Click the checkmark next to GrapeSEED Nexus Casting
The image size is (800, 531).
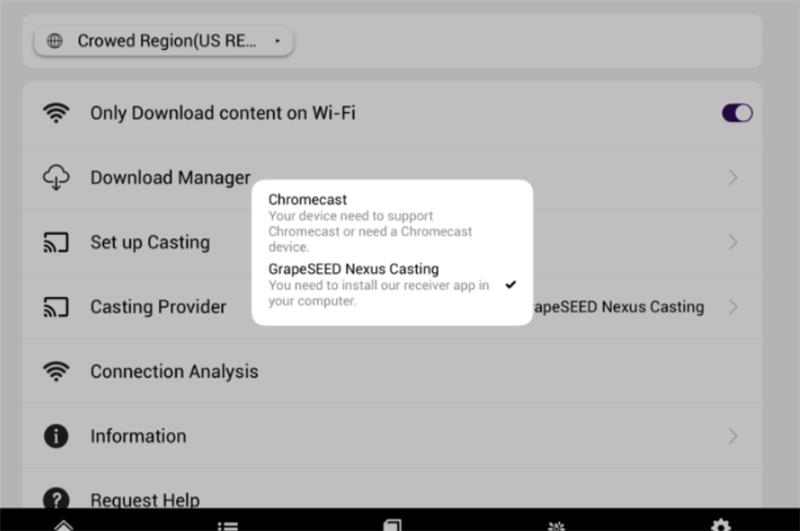pos(511,285)
